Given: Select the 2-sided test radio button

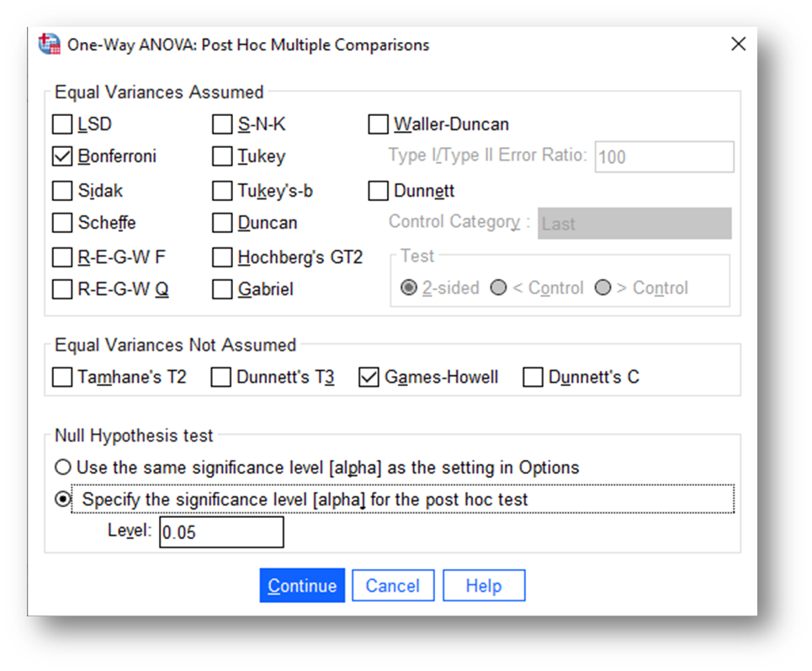Looking at the screenshot, I should [x=409, y=288].
